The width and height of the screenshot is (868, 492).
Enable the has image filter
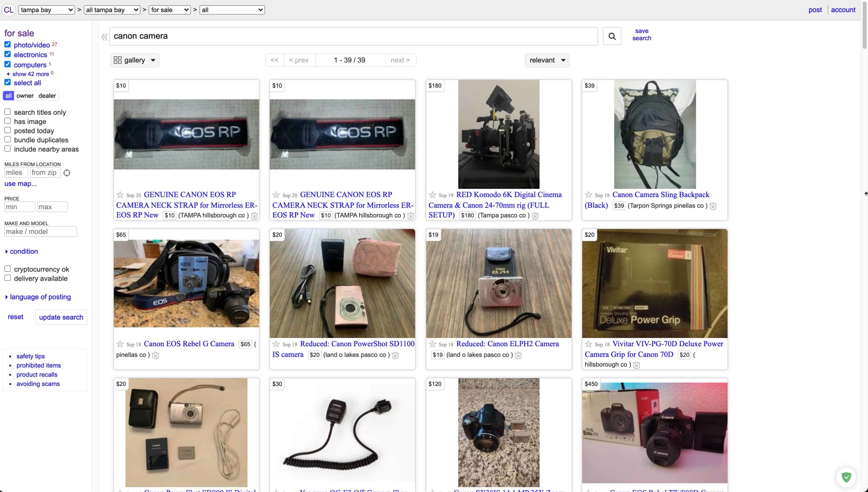[x=7, y=120]
